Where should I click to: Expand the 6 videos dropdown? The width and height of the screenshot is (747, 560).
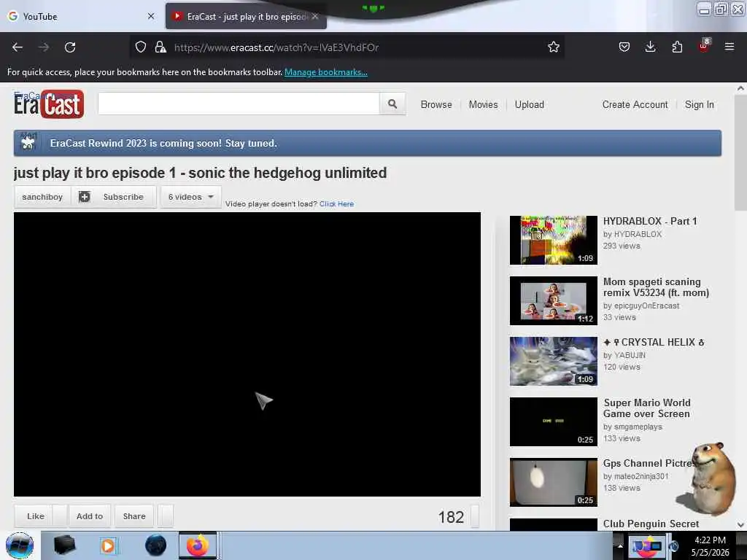[x=190, y=197]
